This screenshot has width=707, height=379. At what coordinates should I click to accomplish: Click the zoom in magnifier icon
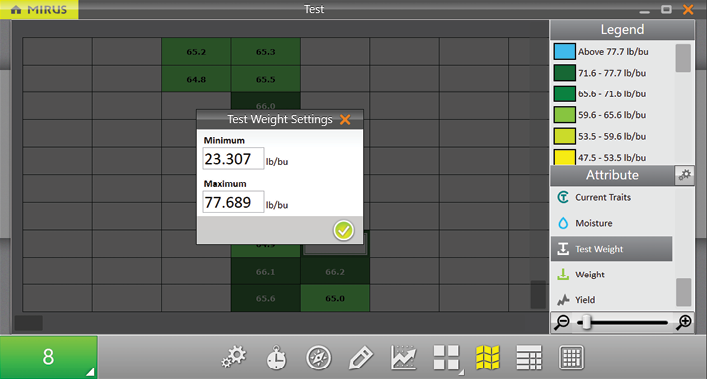click(684, 322)
